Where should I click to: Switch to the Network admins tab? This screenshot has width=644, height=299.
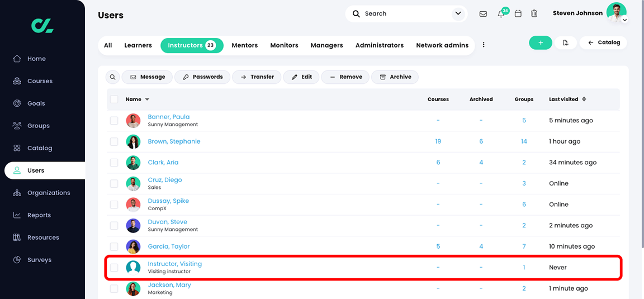(442, 45)
